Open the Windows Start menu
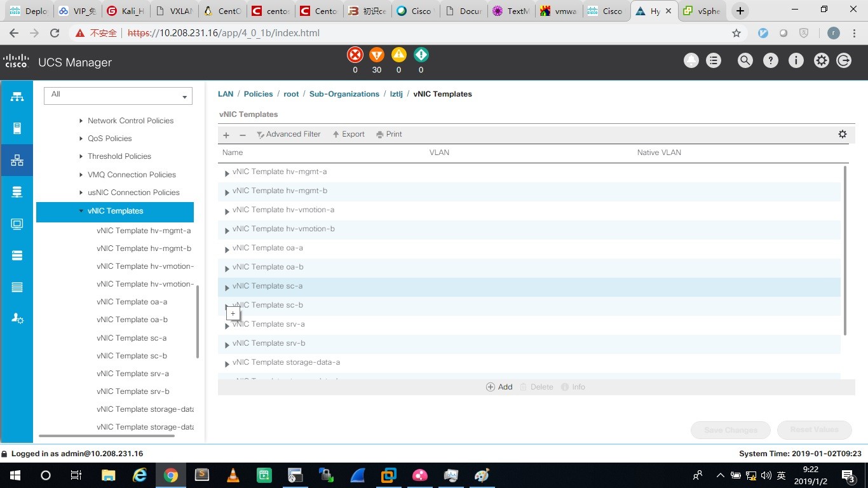 [x=15, y=475]
